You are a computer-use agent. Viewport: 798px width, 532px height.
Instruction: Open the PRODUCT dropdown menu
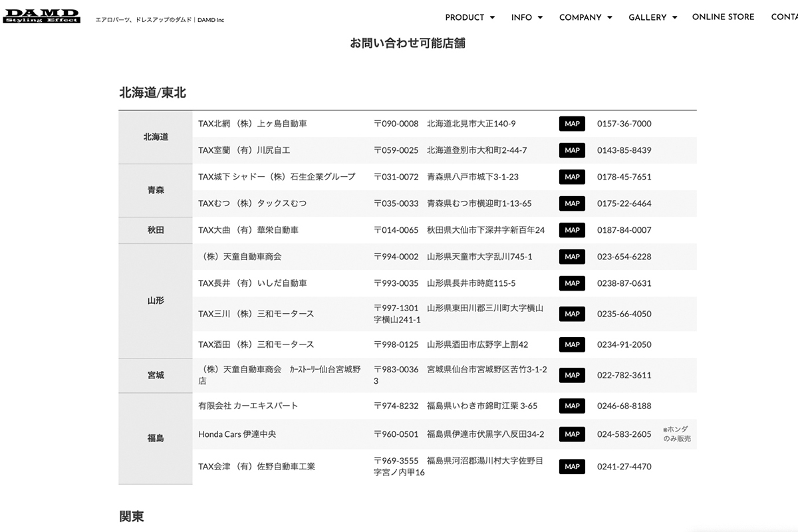click(469, 17)
